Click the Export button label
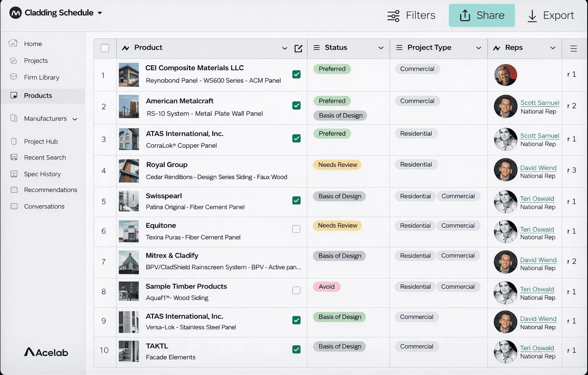Screen dimensions: 588x375 [x=558, y=15]
